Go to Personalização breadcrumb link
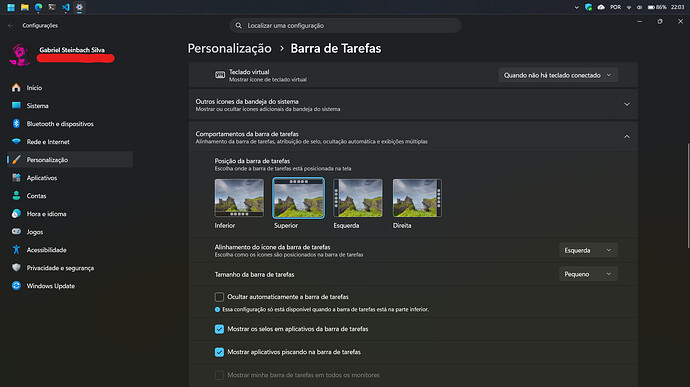The width and height of the screenshot is (690, 387). (229, 48)
